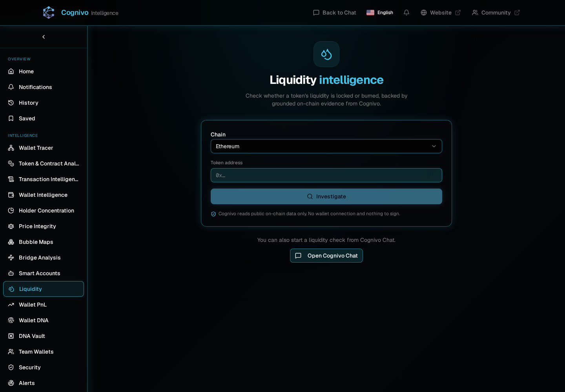Click the Smart Accounts robot icon
The height and width of the screenshot is (392, 565).
coord(11,273)
